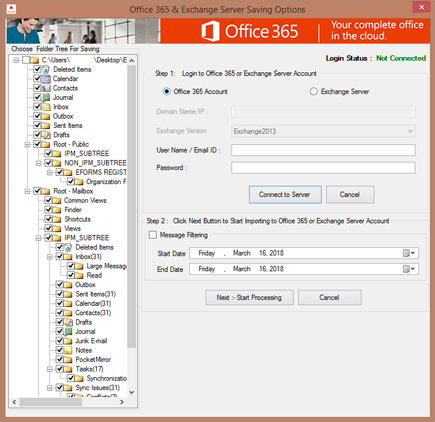The width and height of the screenshot is (435, 422).
Task: Click the folder icon beside PocketMirror
Action: click(x=68, y=360)
